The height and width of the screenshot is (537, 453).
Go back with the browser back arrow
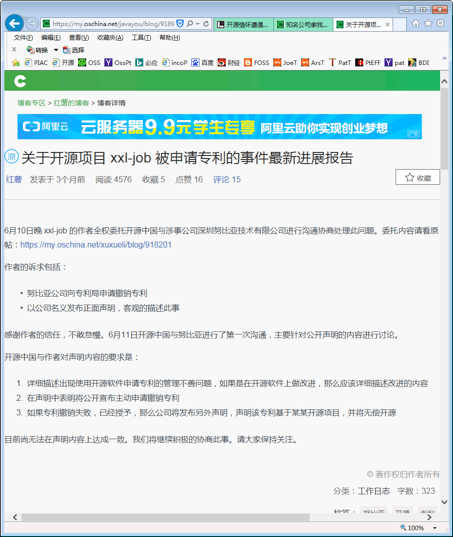click(14, 23)
